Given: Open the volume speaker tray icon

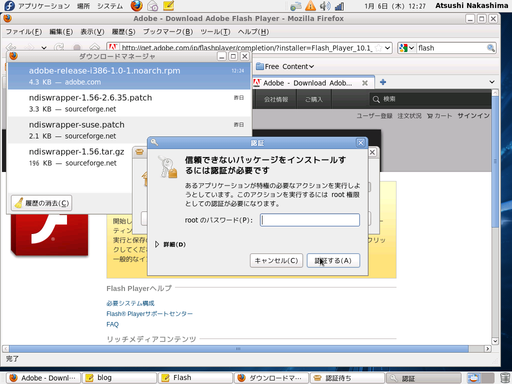Looking at the screenshot, I should [x=325, y=6].
